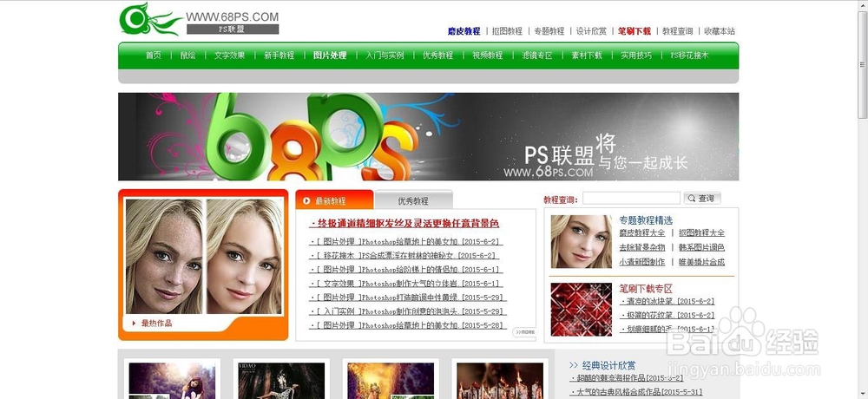
Task: Open 图片处理 tutorial dated 2015-6-1
Action: point(405,270)
